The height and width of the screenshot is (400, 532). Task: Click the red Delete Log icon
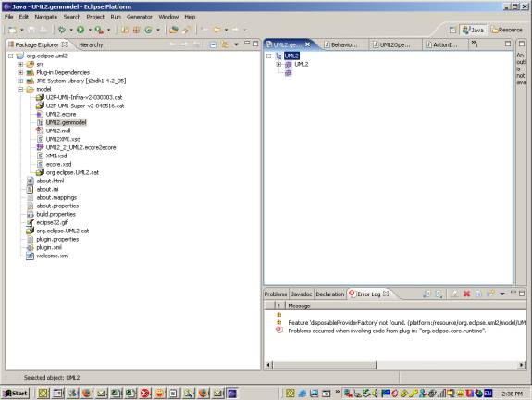(467, 294)
